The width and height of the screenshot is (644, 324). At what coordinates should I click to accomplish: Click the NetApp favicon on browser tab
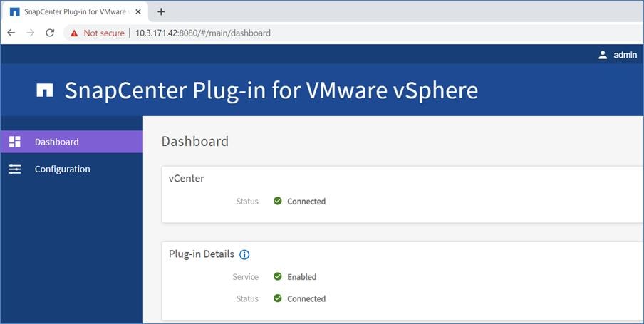pyautogui.click(x=14, y=12)
